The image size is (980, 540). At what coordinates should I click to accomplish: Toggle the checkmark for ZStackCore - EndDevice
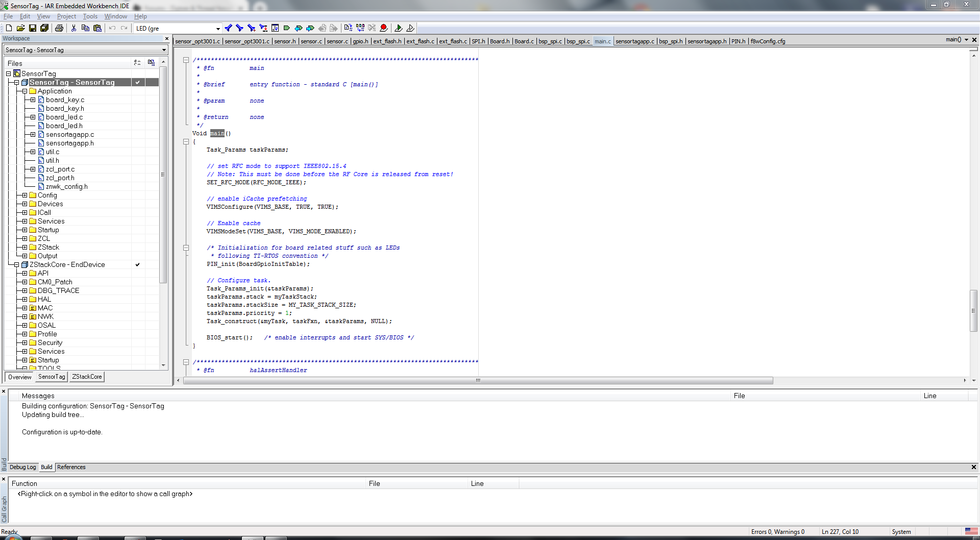[137, 264]
